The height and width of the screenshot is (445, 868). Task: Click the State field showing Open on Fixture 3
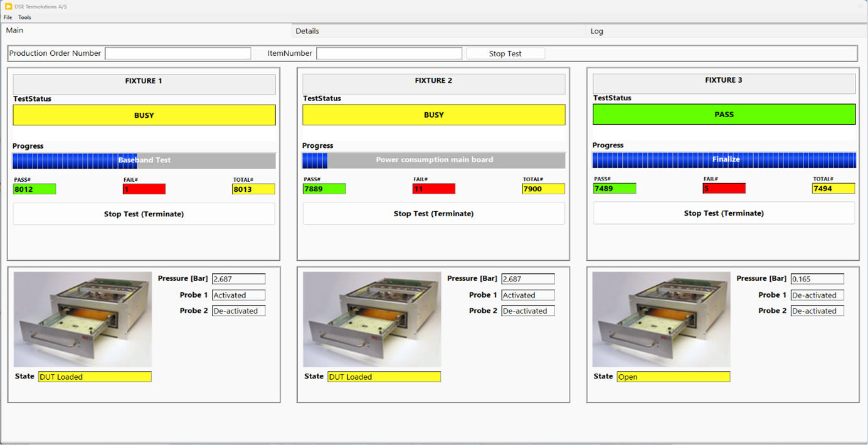[x=672, y=376]
